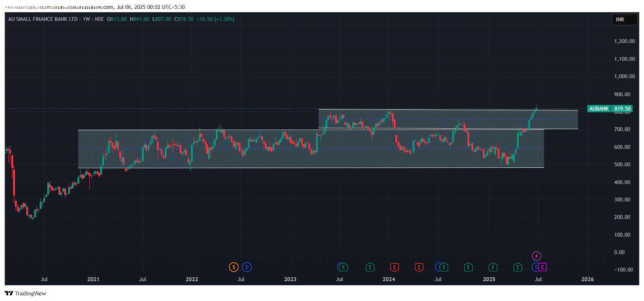The image size is (644, 301).
Task: Click the 700.00 price scale label
Action: point(622,129)
